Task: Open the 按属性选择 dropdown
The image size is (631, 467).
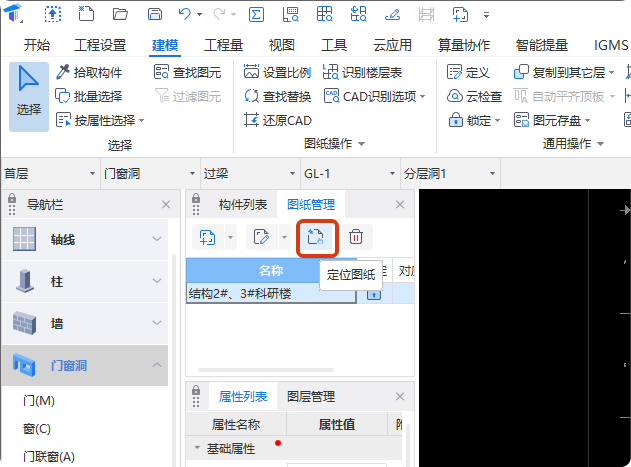Action: pos(142,120)
